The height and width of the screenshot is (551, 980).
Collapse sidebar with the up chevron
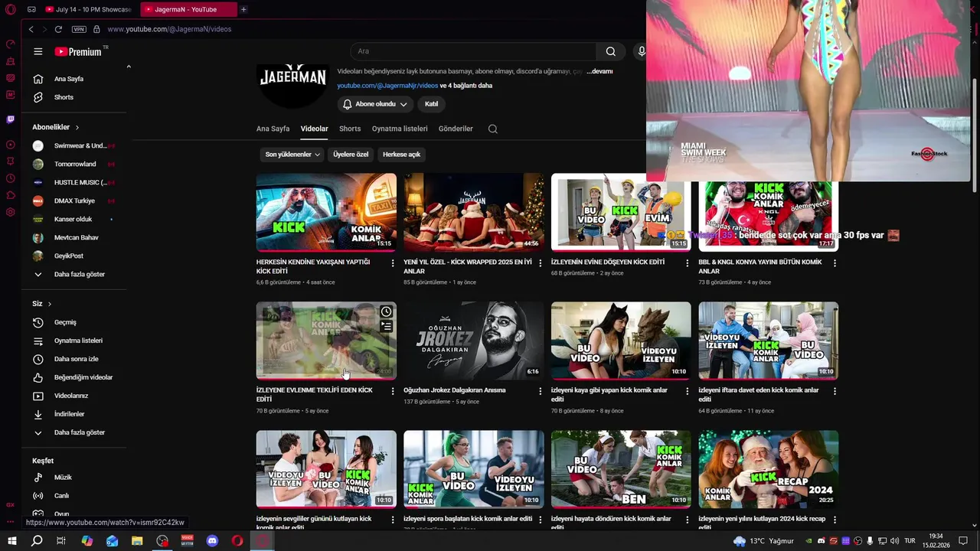(129, 67)
